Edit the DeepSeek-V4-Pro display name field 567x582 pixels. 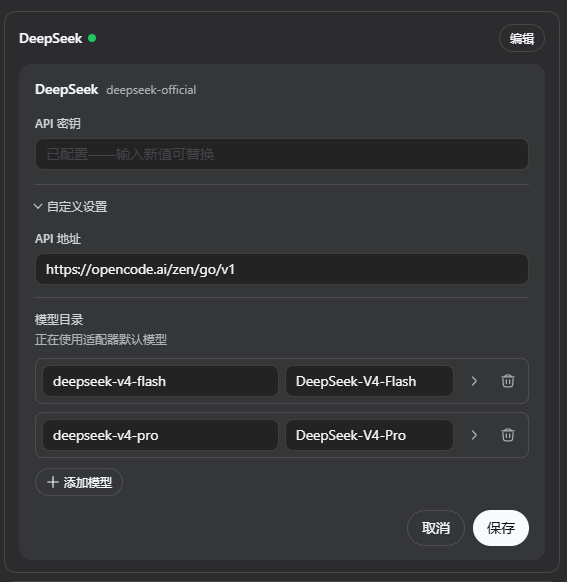click(369, 435)
